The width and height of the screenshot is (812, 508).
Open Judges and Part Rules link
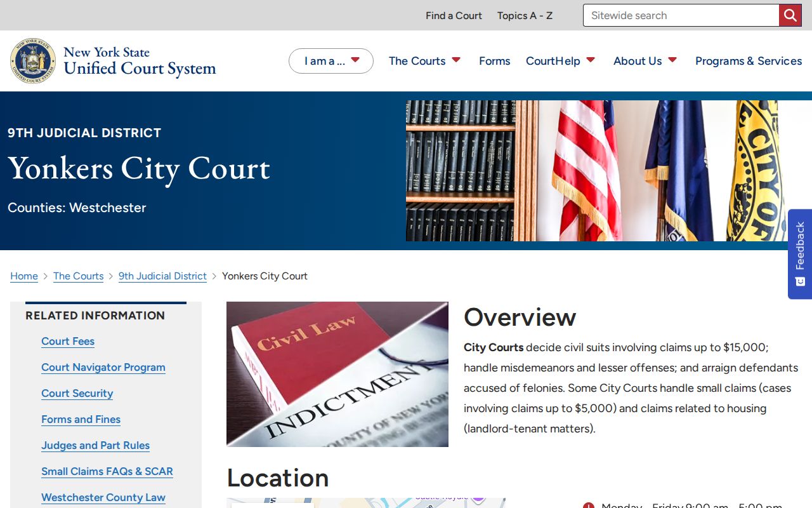click(x=95, y=446)
